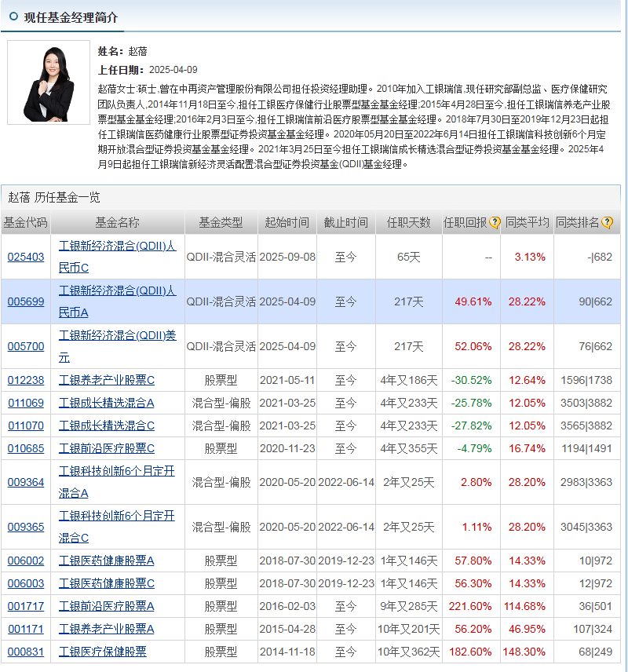Viewport: 628px width, 672px height.
Task: Open fund code 009364 link
Action: point(26,482)
